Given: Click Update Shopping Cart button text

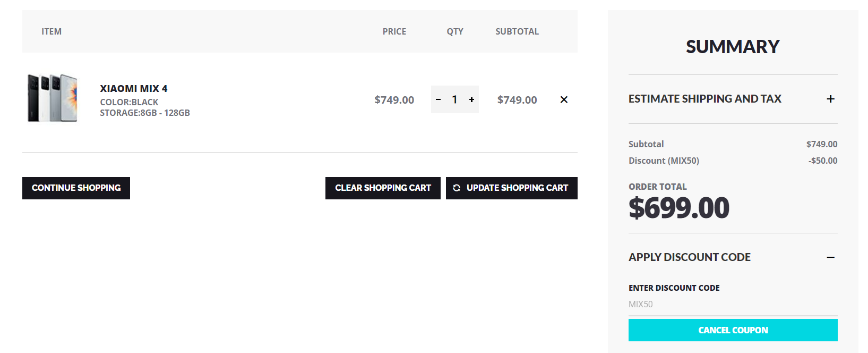Looking at the screenshot, I should [517, 188].
